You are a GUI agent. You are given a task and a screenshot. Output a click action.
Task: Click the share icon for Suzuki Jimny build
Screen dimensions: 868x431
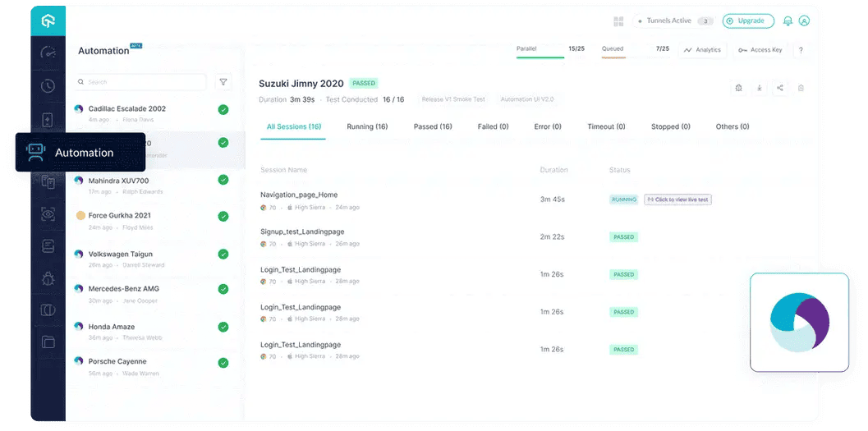779,88
